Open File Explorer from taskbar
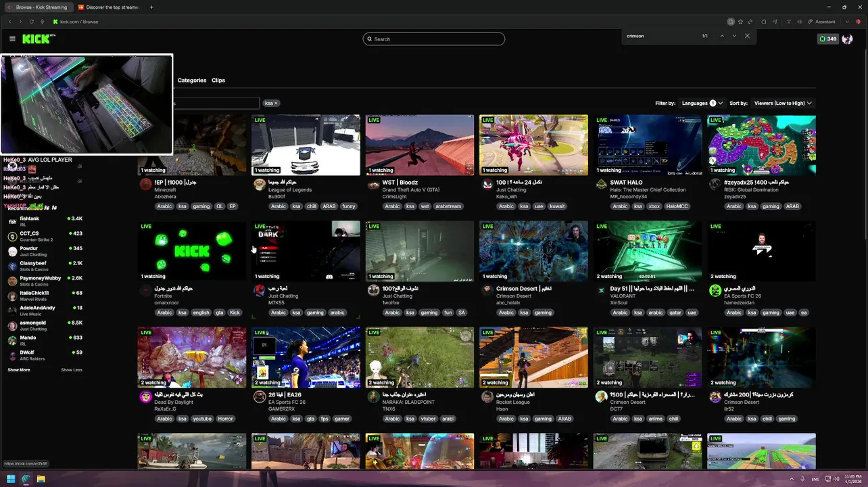The width and height of the screenshot is (868, 487). point(41,479)
